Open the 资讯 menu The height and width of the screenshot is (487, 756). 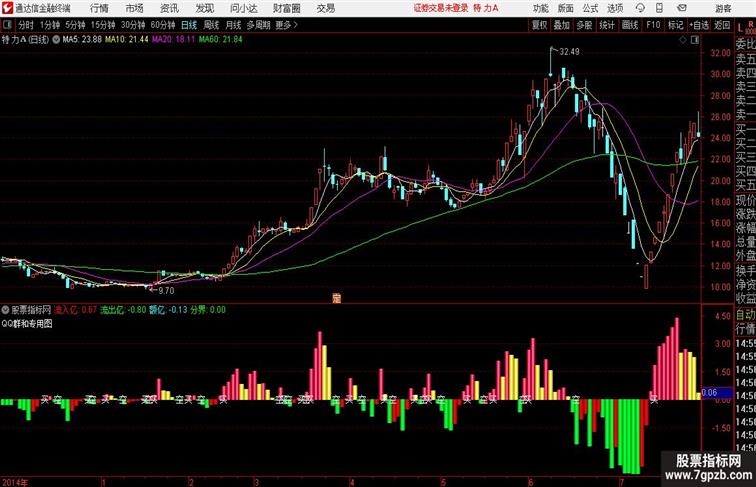tap(169, 8)
